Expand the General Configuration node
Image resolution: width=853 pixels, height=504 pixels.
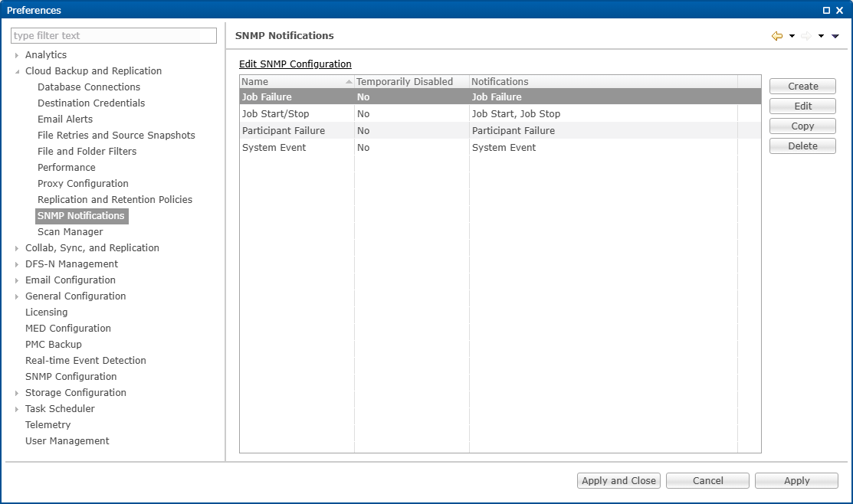(17, 296)
